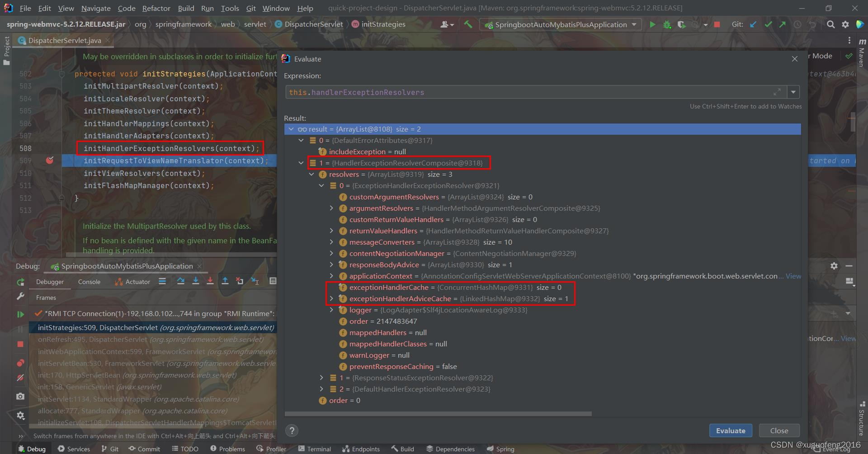This screenshot has height=454, width=868.
Task: Collapse the HandlerExceptionResolverComposite@9318 node
Action: pyautogui.click(x=301, y=163)
